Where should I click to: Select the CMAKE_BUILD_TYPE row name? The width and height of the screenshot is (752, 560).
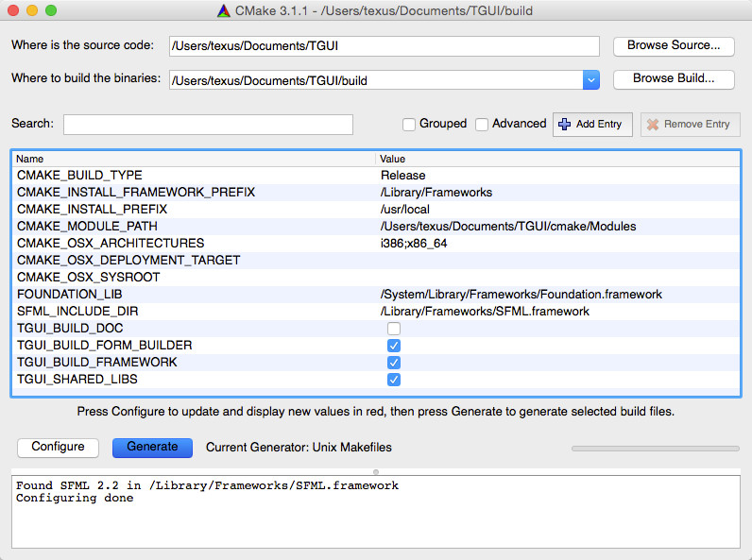[x=79, y=176]
